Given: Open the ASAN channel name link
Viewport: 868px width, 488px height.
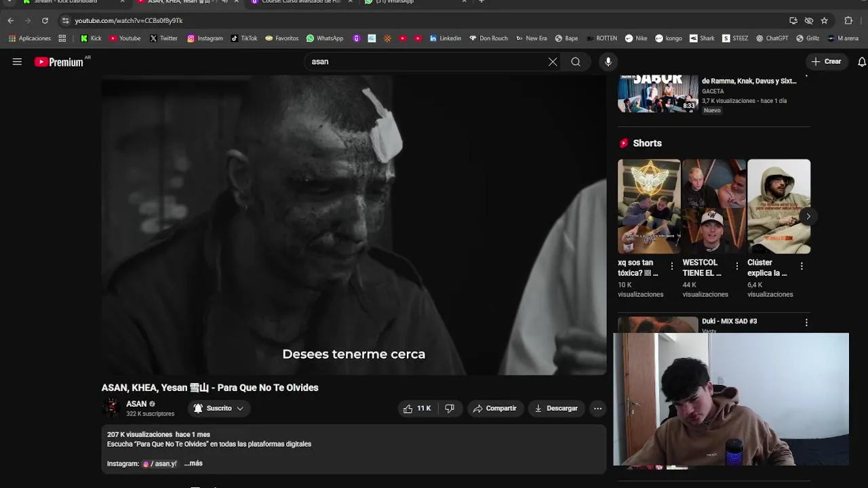Looking at the screenshot, I should [136, 404].
